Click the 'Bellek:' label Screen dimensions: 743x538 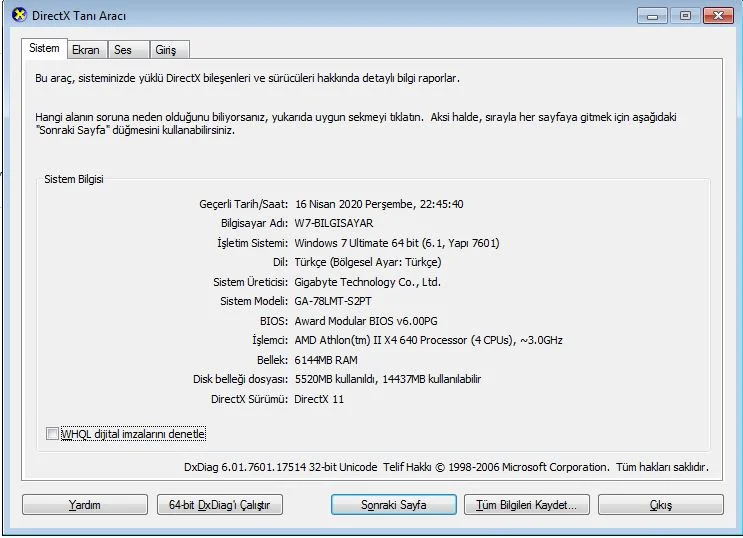point(272,360)
